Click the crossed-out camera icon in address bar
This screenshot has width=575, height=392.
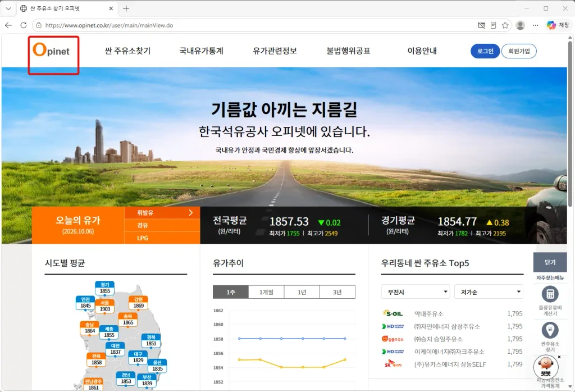pos(481,25)
